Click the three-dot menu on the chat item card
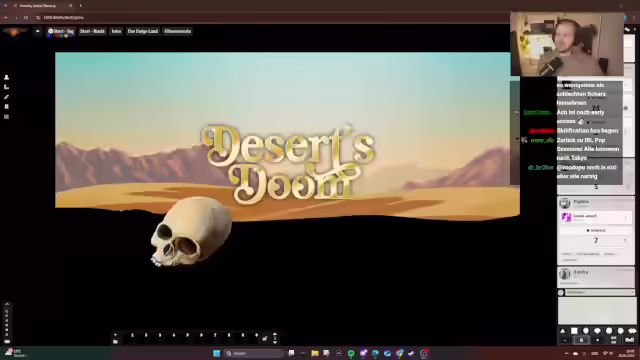Screen dimensions: 640x360 [625, 218]
